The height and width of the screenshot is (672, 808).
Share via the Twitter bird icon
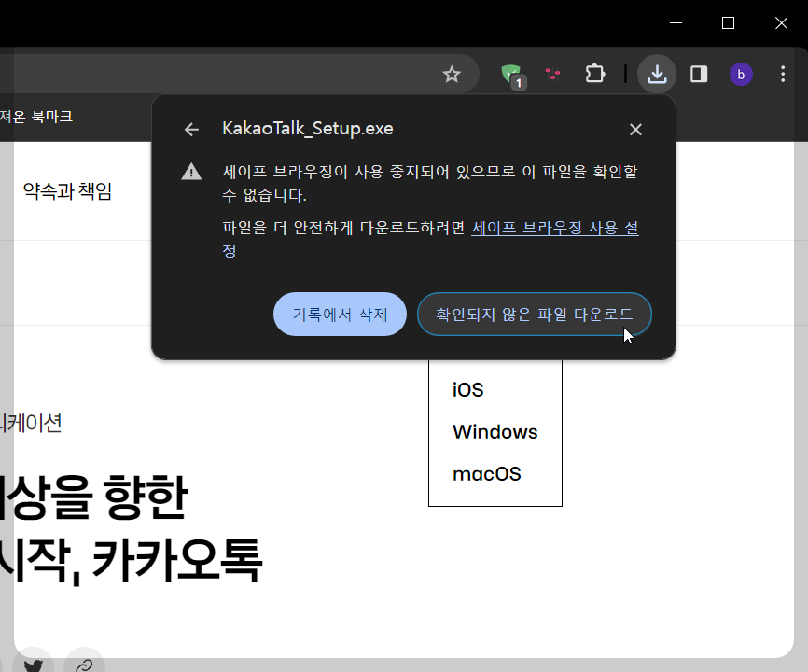33,665
